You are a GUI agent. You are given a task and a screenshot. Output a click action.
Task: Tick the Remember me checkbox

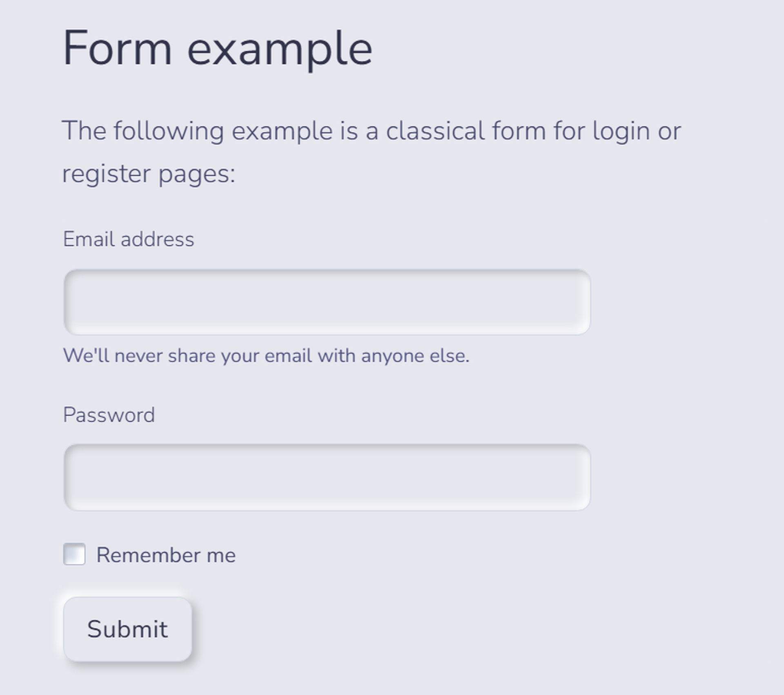click(74, 554)
